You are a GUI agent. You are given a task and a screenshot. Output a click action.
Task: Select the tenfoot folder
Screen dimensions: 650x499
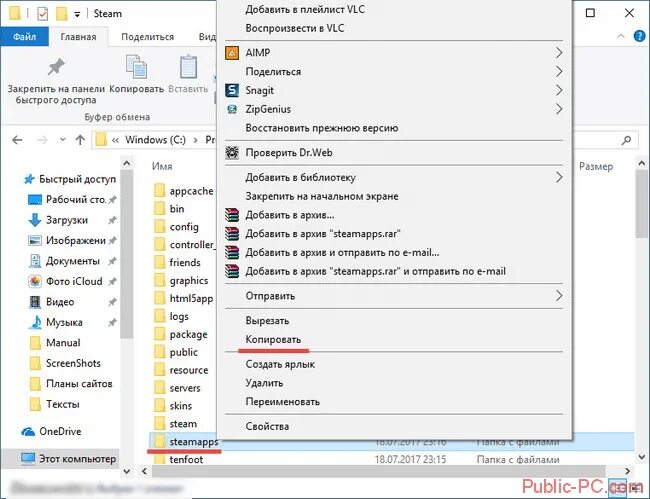pos(186,460)
